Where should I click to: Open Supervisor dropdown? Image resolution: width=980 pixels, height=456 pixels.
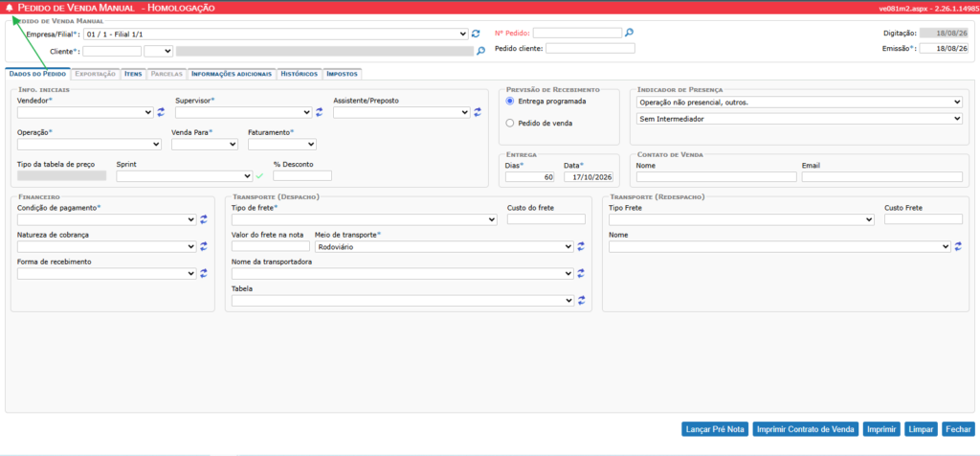pyautogui.click(x=243, y=113)
